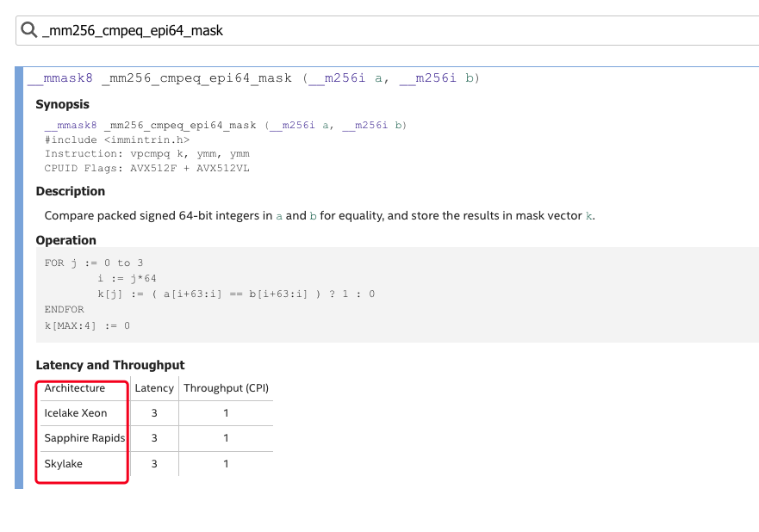
Task: Click the Operation pseudocode block
Action: (397, 294)
